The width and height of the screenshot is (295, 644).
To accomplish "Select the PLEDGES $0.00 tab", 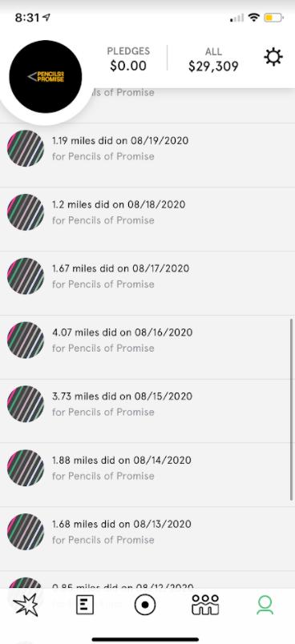I will coord(128,58).
